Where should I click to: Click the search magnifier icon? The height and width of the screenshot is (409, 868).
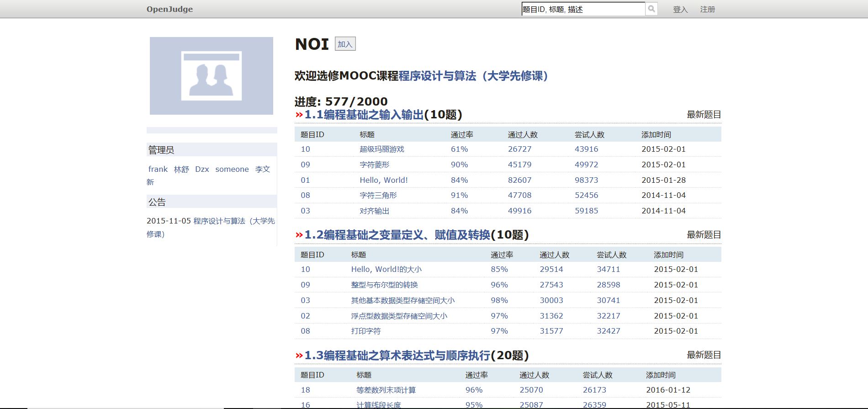pos(651,9)
